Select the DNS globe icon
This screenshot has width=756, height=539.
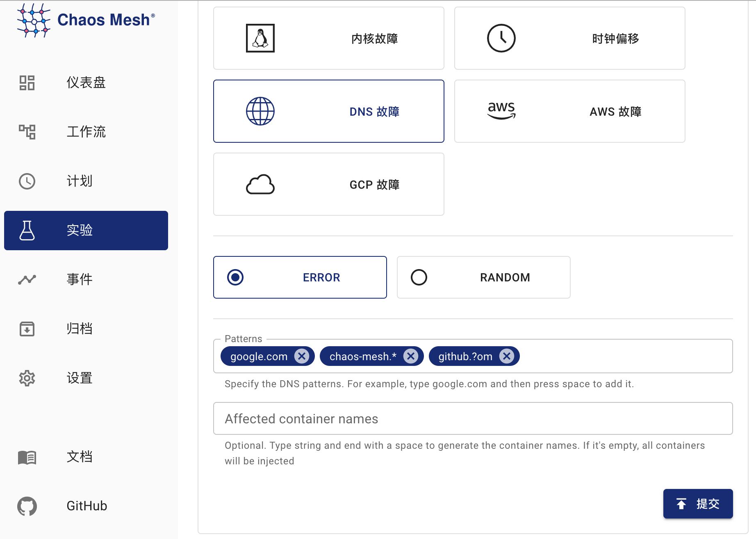[x=260, y=111]
